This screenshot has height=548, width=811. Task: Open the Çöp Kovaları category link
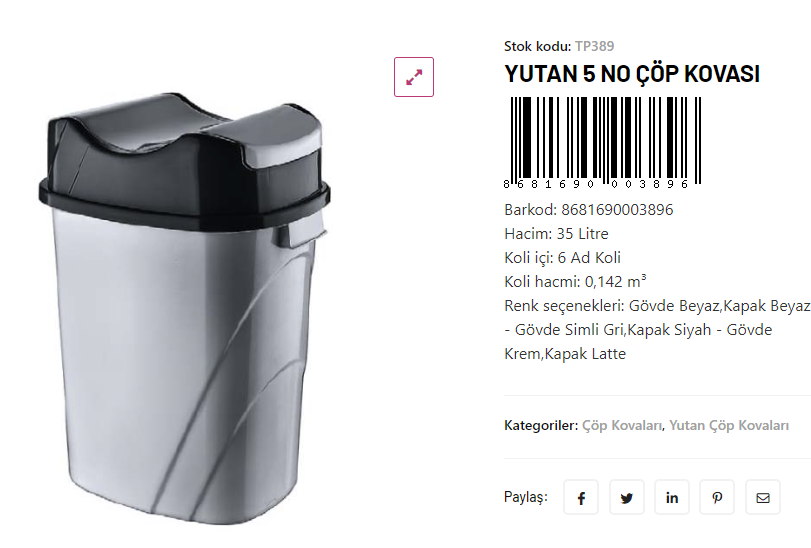622,425
